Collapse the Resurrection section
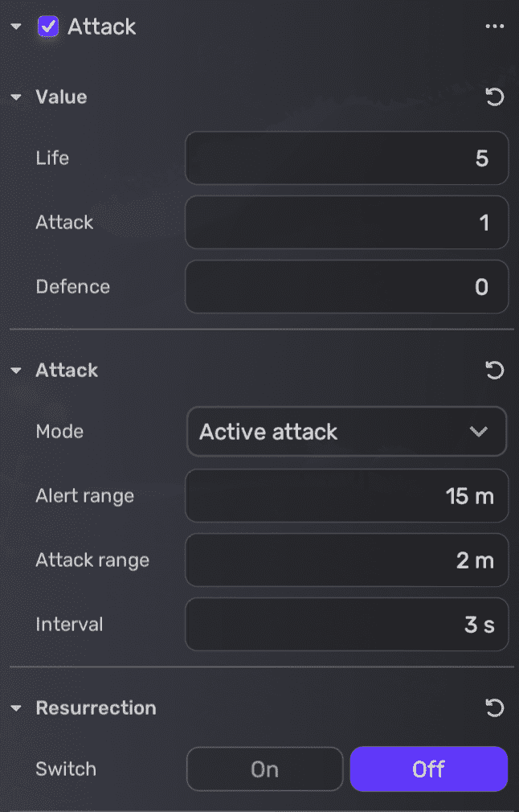519x812 pixels. (16, 707)
